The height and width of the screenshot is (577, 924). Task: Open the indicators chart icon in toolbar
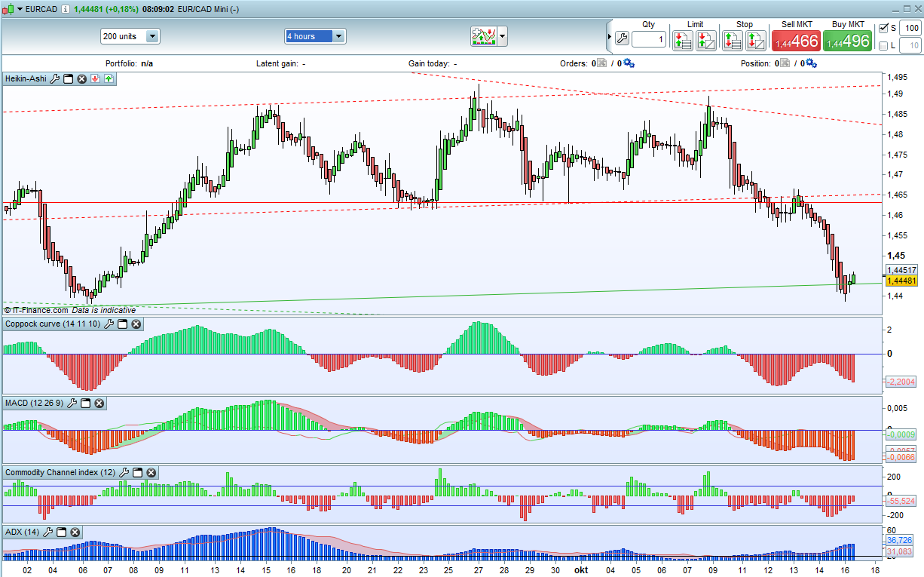[483, 35]
